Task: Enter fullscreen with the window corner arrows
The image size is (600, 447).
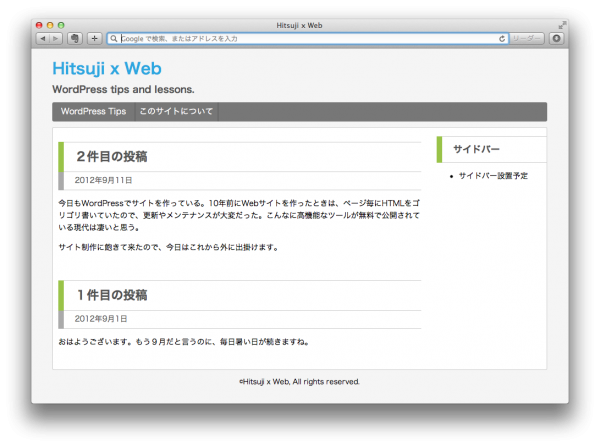Action: [x=562, y=25]
